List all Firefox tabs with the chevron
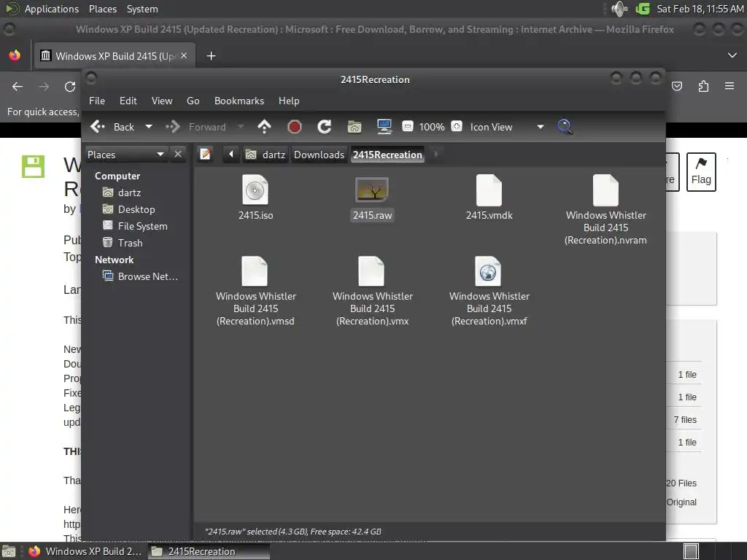Viewport: 747px width, 560px height. (732, 55)
